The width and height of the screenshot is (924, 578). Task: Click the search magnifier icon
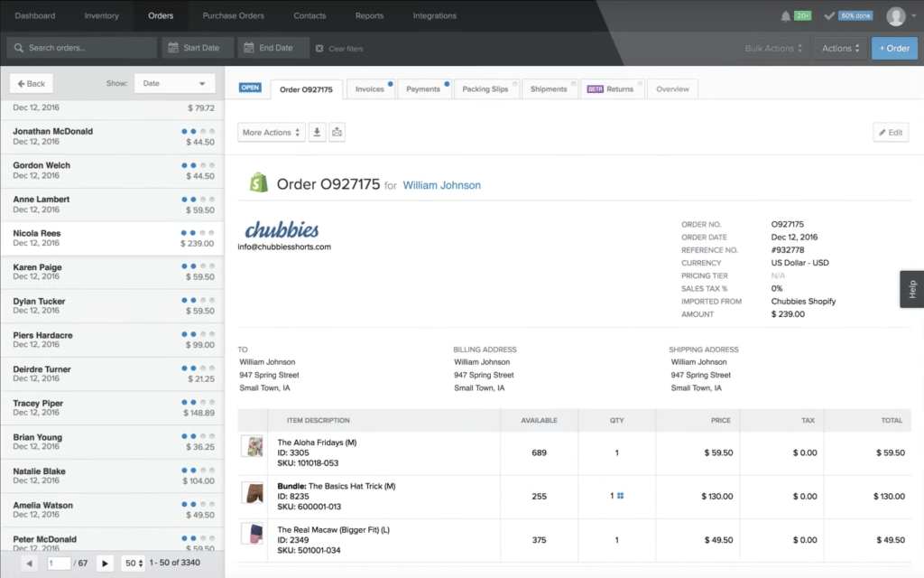pos(19,48)
